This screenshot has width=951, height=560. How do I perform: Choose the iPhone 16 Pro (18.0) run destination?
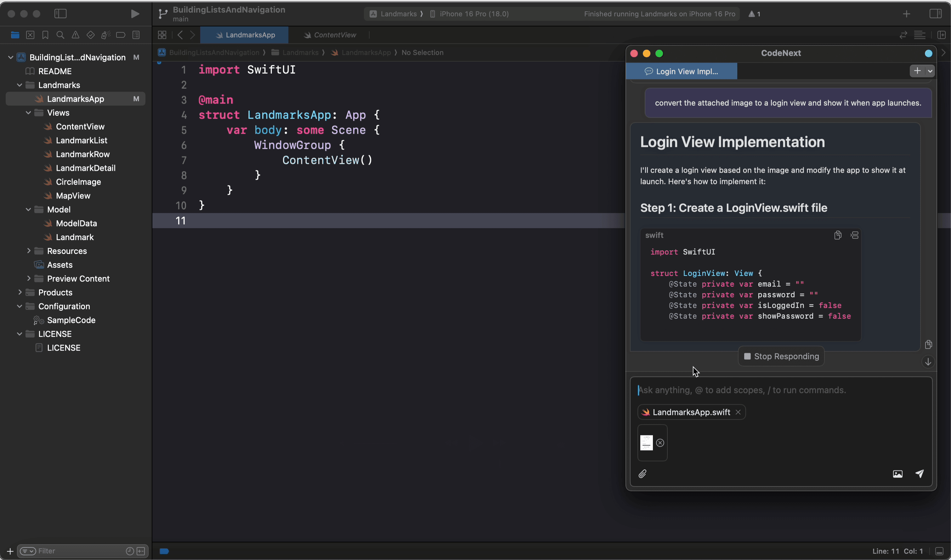coord(469,14)
